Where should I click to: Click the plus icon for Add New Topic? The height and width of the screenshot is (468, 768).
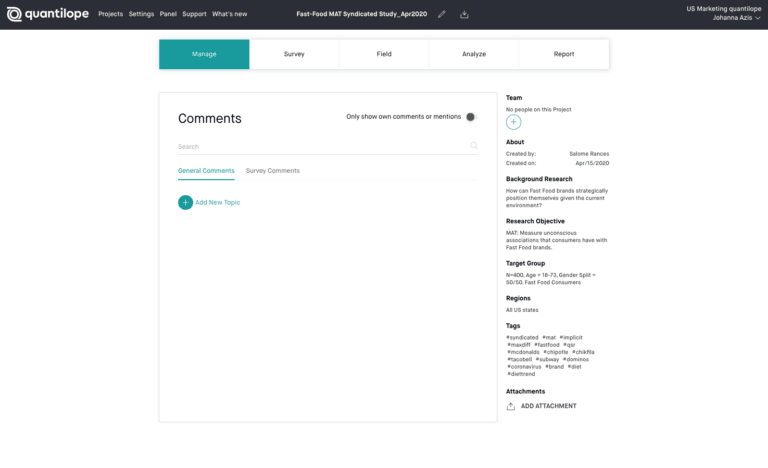tap(185, 202)
